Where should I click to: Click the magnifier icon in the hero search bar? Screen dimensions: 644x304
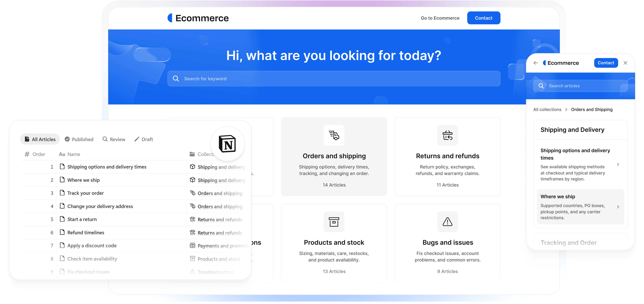pos(176,78)
